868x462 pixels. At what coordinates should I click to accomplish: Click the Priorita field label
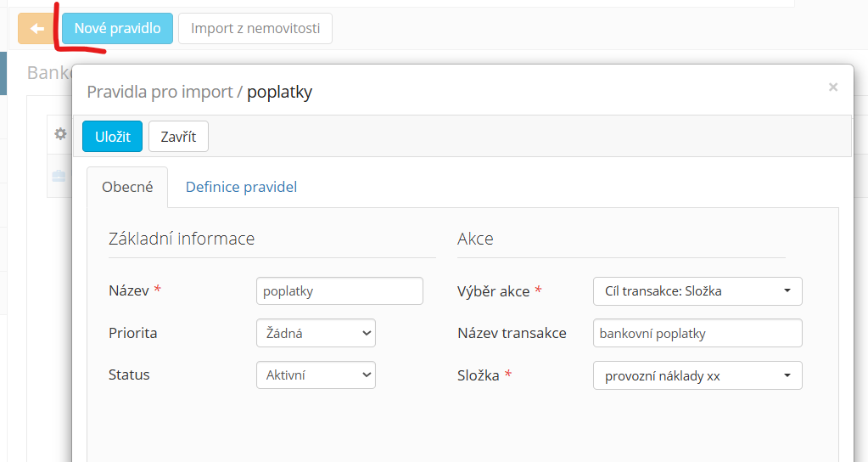coord(133,333)
